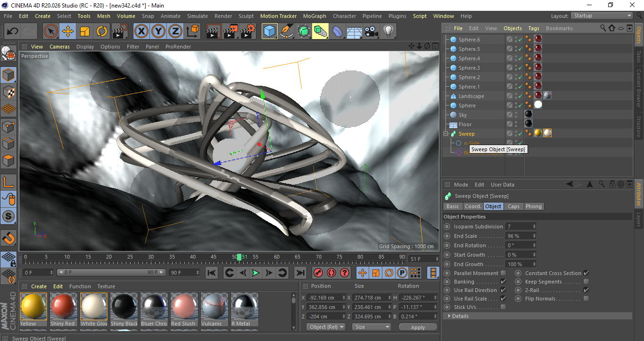This screenshot has width=644, height=341.
Task: Uncheck the Use Rail Direction checkbox
Action: 503,290
